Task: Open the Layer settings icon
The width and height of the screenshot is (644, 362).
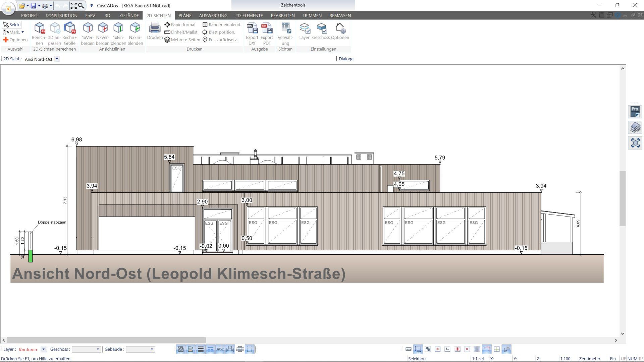Action: tap(304, 28)
